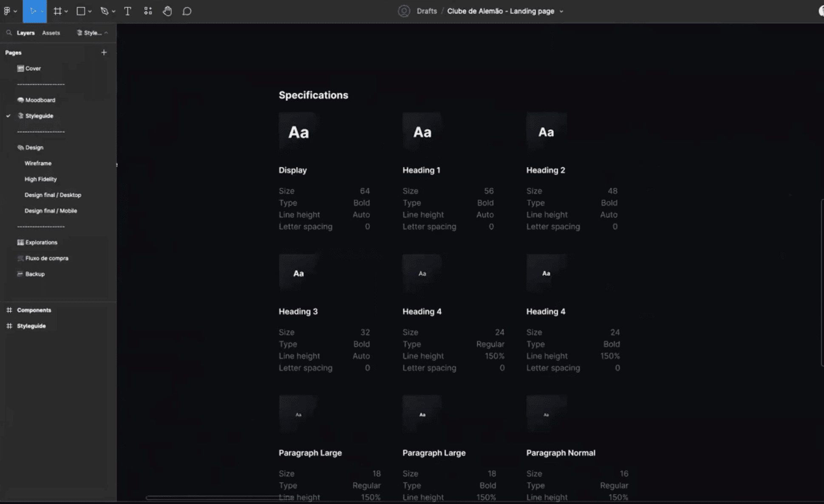Select the Frame tool
Screen dimensions: 824x504
click(x=57, y=11)
